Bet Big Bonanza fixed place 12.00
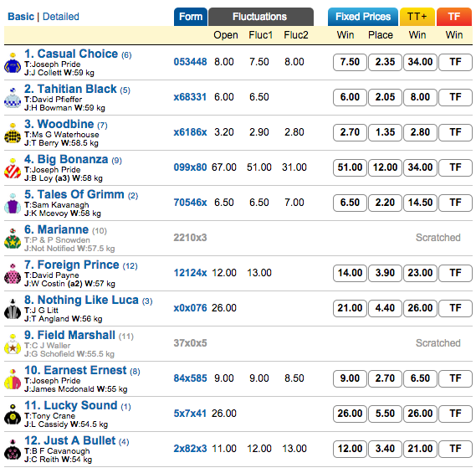The image size is (476, 473). 385,167
